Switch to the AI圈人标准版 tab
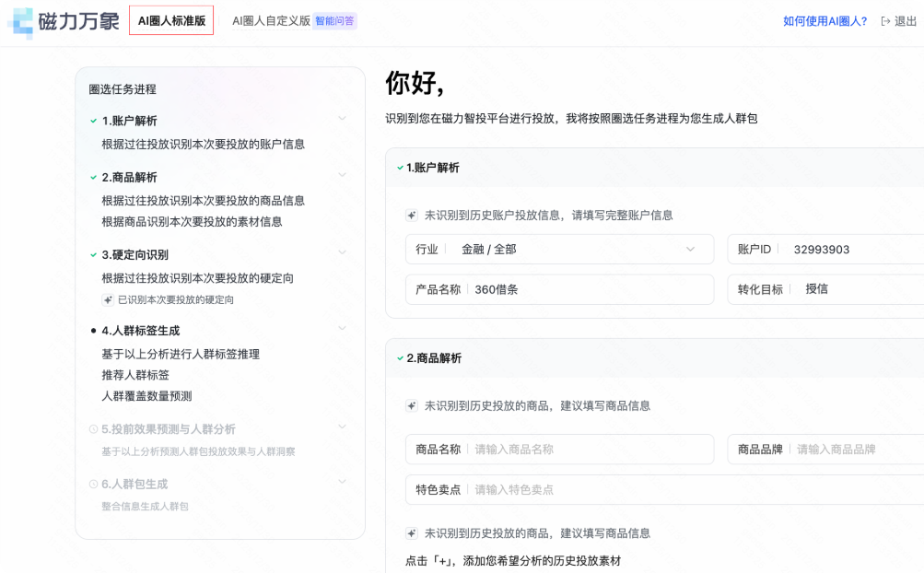The width and height of the screenshot is (924, 573). (171, 20)
